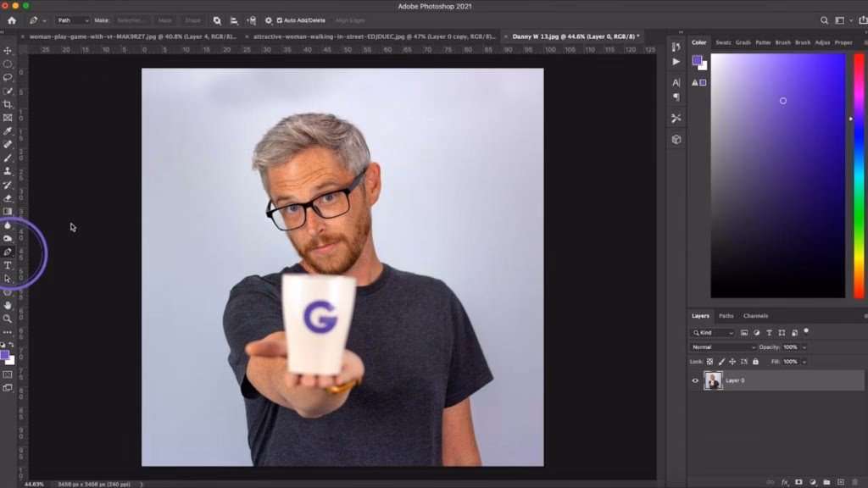Toggle lock transparent pixels on Layer 0
The height and width of the screenshot is (488, 868).
pyautogui.click(x=709, y=362)
